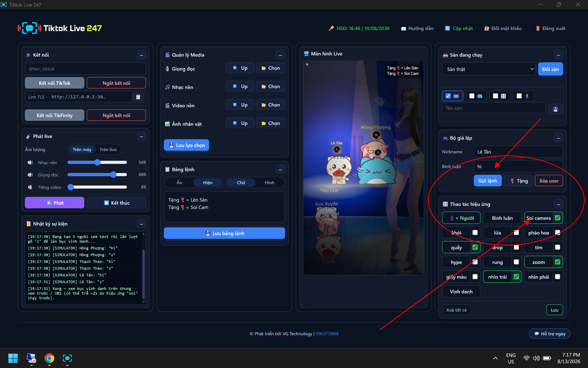Open the Windows Start menu
Image resolution: width=588 pixels, height=368 pixels.
(x=13, y=358)
